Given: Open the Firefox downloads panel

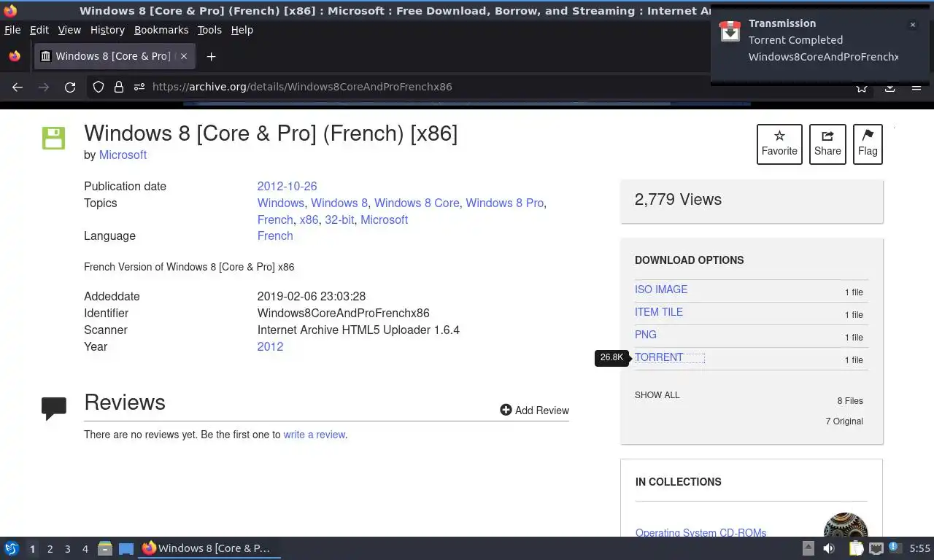Looking at the screenshot, I should click(x=890, y=88).
